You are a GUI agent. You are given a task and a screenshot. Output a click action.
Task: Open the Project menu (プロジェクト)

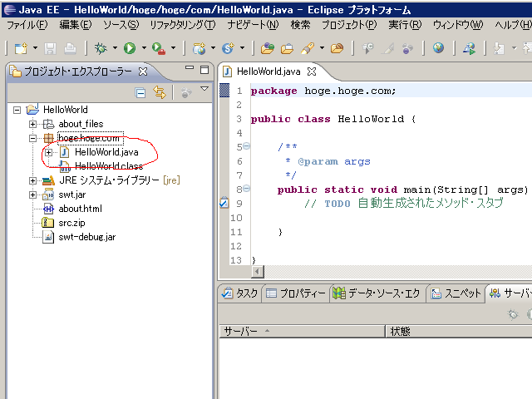(x=349, y=25)
